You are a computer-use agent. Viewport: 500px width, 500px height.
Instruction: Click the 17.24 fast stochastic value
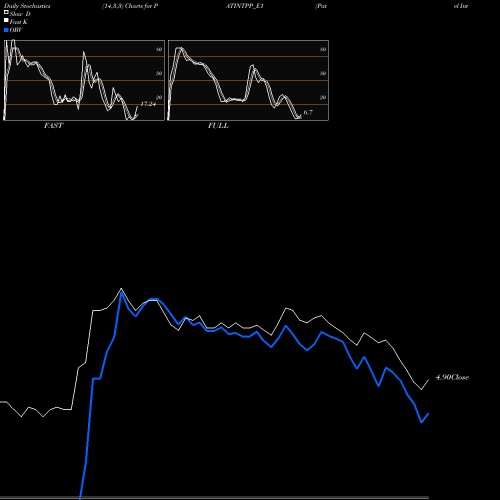coord(148,104)
